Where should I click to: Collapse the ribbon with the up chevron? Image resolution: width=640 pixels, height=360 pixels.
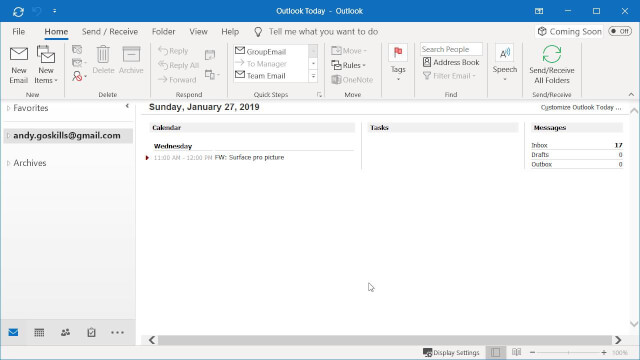tap(631, 94)
